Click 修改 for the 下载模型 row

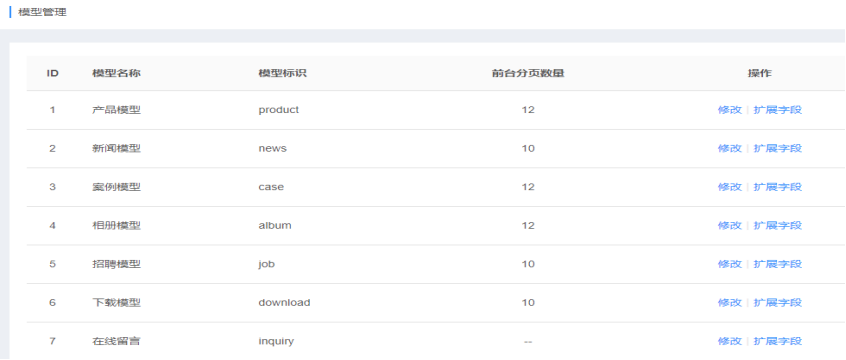coord(729,302)
